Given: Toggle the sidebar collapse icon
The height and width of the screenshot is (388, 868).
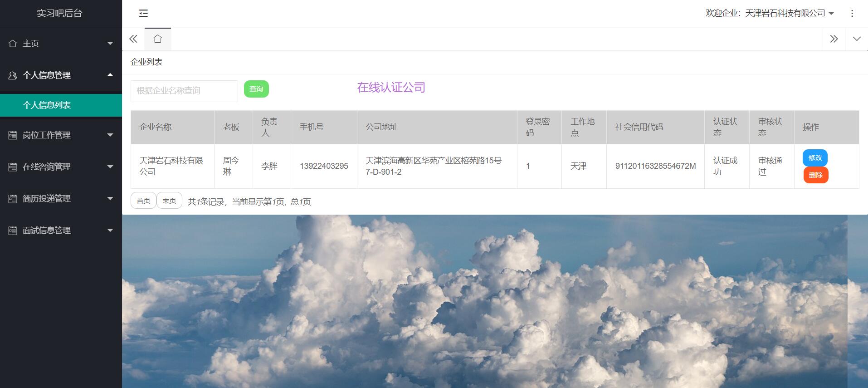Looking at the screenshot, I should pos(143,14).
